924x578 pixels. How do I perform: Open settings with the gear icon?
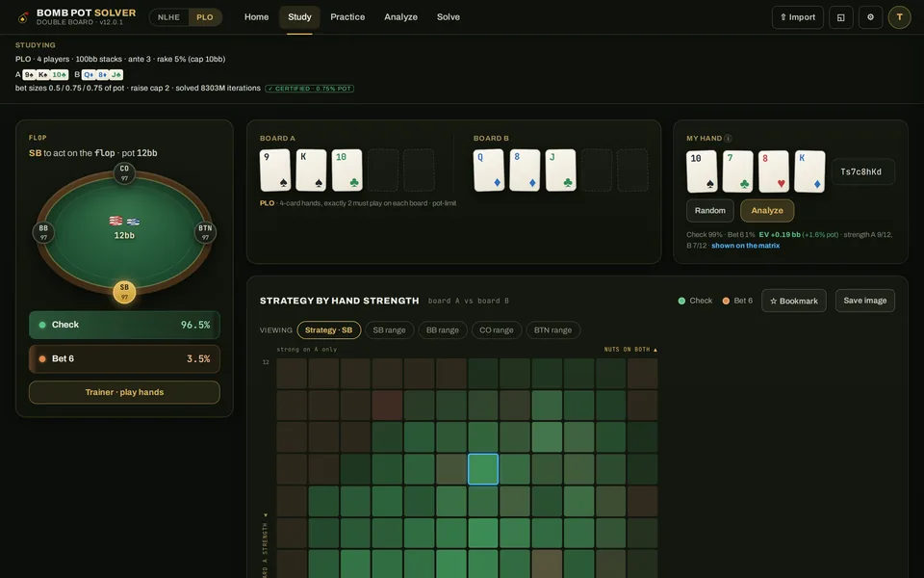tap(870, 17)
